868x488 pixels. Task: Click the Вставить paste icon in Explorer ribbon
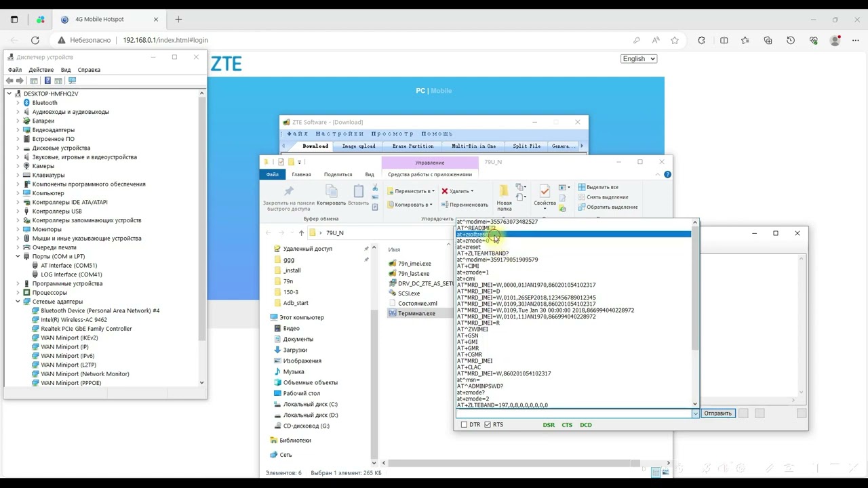click(358, 191)
